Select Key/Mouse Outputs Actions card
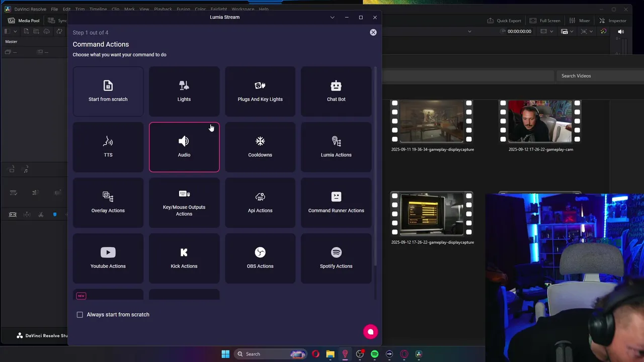644x362 pixels. 184,203
